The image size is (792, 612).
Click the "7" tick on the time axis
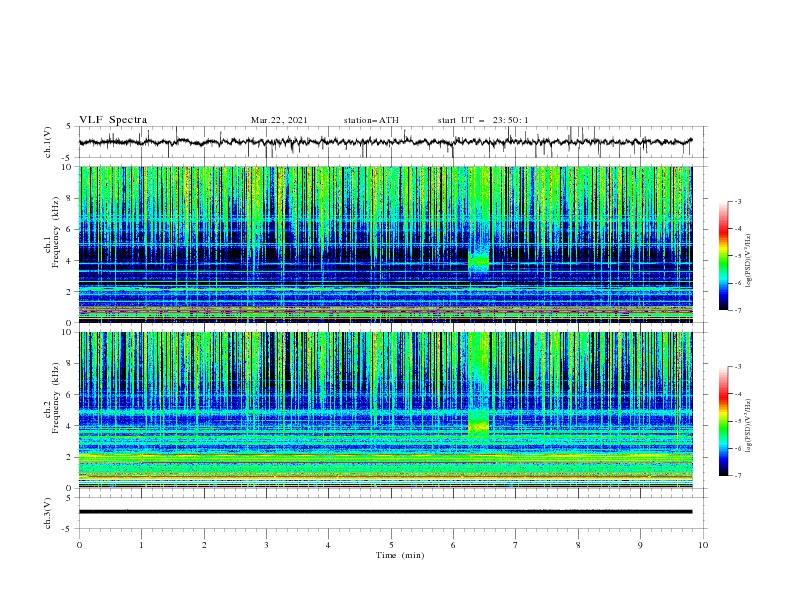(516, 545)
